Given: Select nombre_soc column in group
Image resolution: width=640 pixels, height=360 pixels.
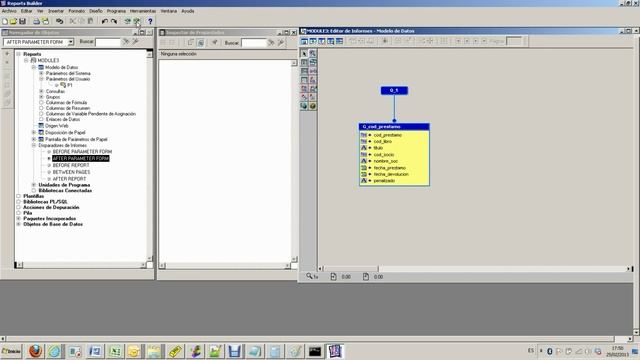Looking at the screenshot, I should [386, 161].
